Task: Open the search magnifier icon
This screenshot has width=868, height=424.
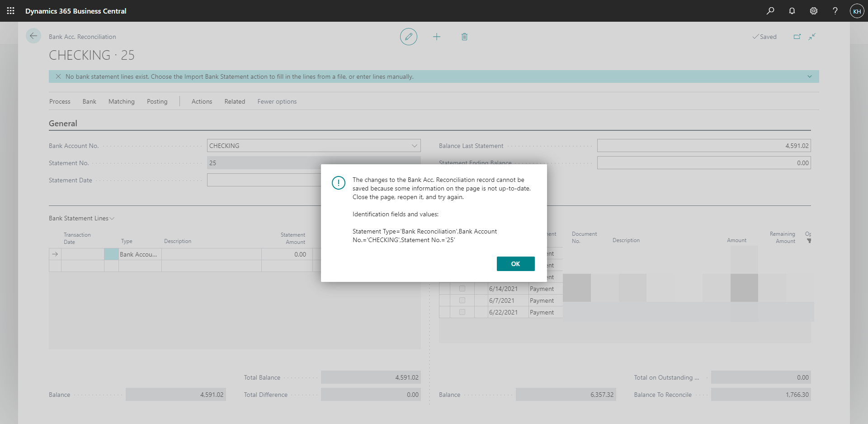Action: click(770, 11)
